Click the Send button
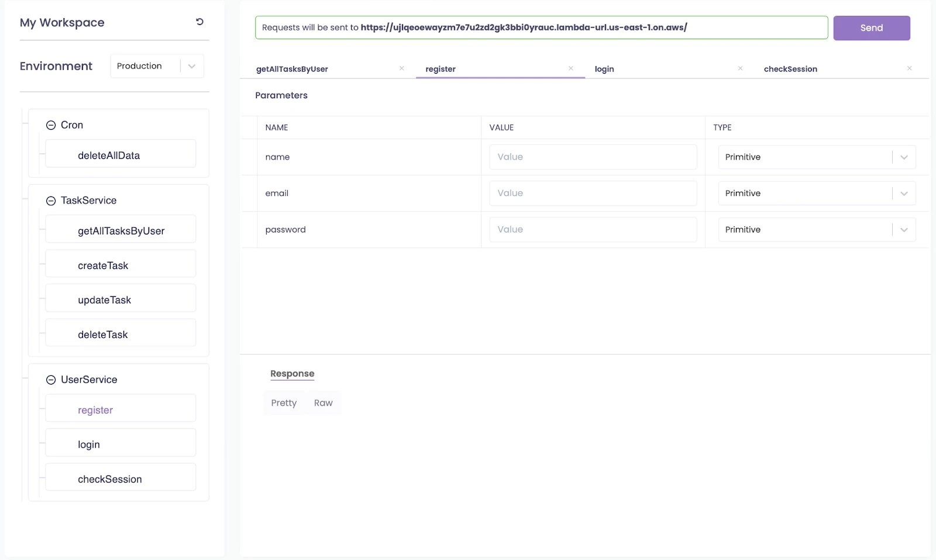Viewport: 936px width, 560px height. point(872,28)
